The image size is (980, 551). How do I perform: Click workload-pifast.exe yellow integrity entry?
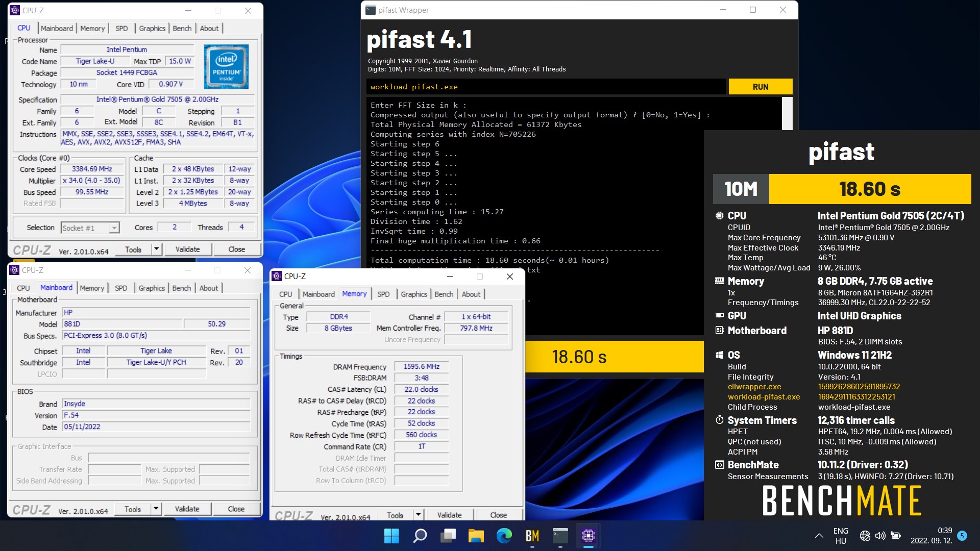pos(764,397)
